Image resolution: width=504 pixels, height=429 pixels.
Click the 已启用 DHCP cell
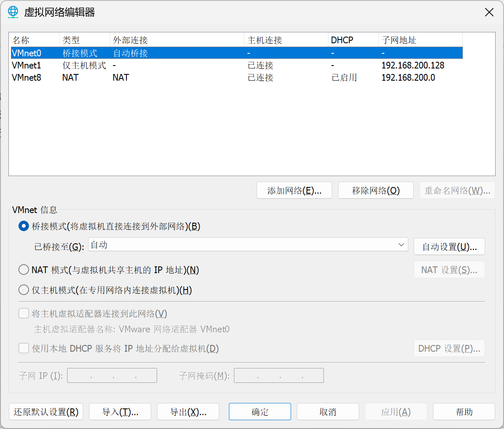[x=344, y=77]
